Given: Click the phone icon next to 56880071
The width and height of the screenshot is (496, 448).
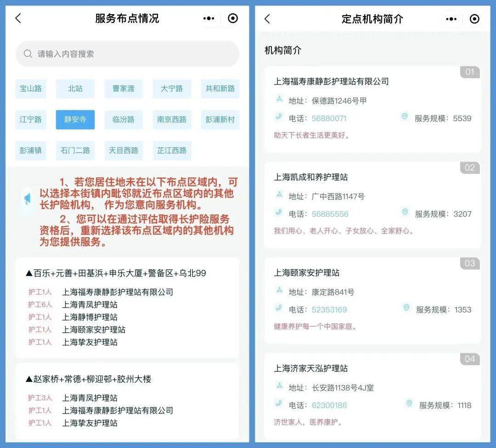Looking at the screenshot, I should (x=279, y=118).
